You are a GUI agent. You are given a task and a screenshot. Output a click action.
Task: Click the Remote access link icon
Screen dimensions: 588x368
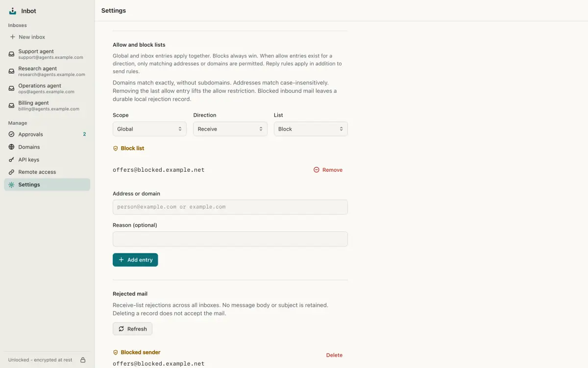point(12,172)
